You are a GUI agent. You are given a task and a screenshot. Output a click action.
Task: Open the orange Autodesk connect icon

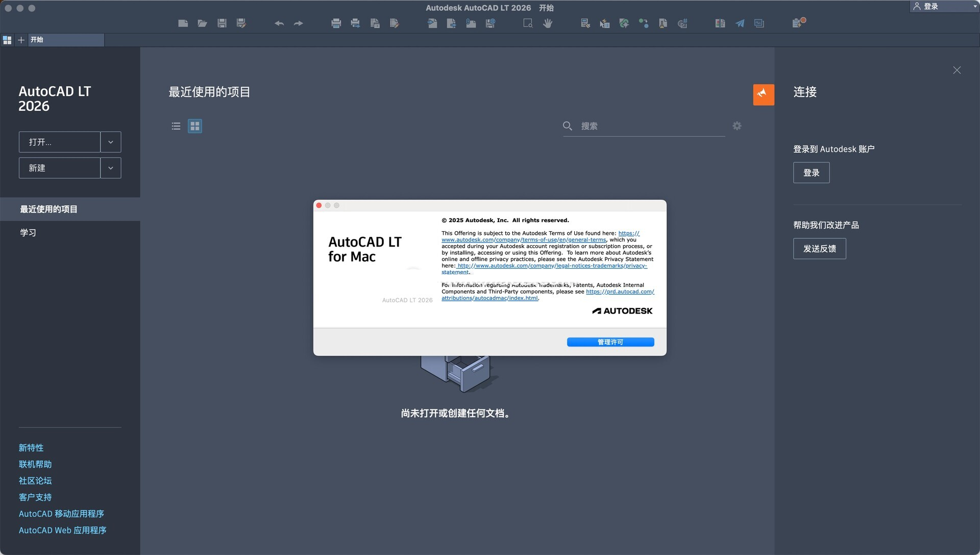click(763, 94)
